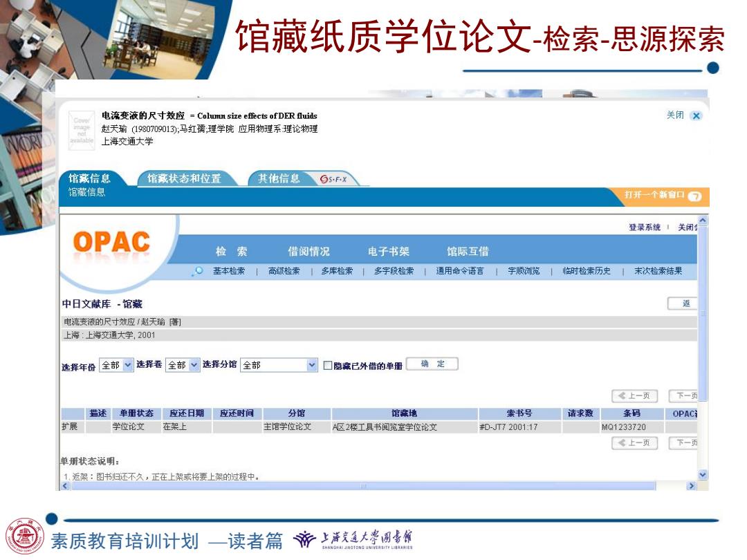747x560 pixels.
Task: Open the 馆际互借 menu
Action: click(x=468, y=252)
